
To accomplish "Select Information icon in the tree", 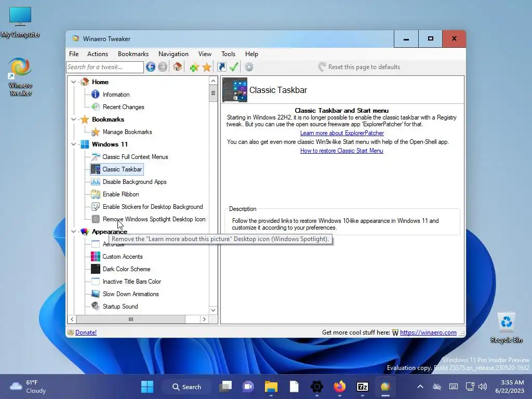I will pyautogui.click(x=96, y=95).
